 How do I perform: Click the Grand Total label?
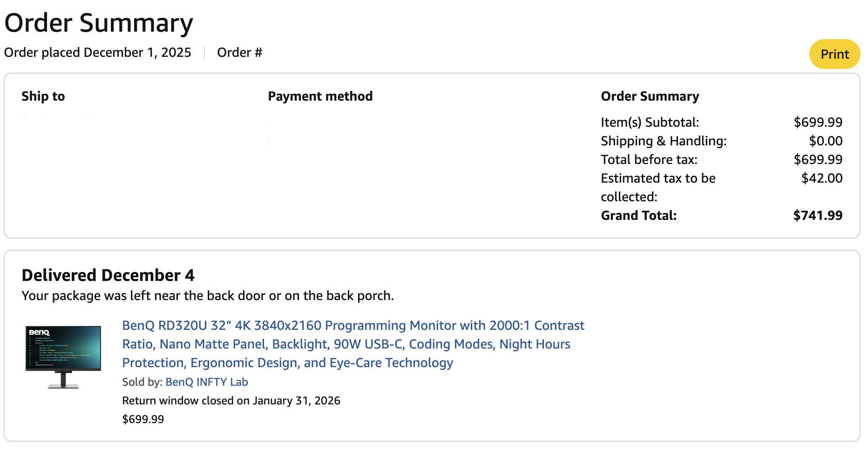point(638,216)
